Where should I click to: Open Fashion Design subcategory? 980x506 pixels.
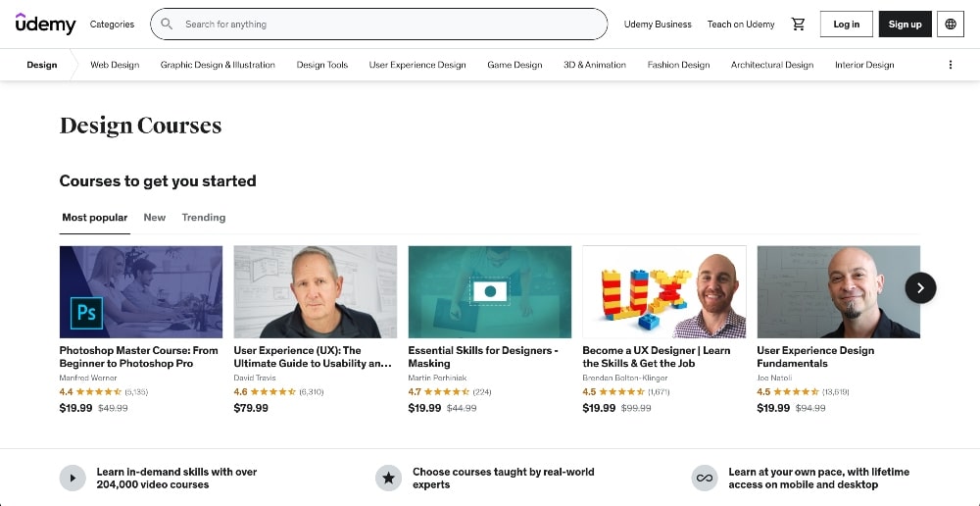[x=678, y=65]
